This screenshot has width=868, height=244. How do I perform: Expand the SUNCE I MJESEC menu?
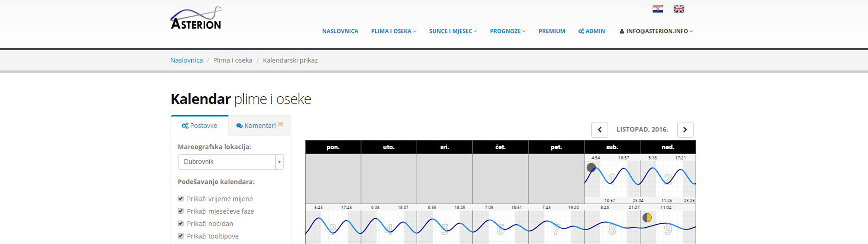click(453, 31)
